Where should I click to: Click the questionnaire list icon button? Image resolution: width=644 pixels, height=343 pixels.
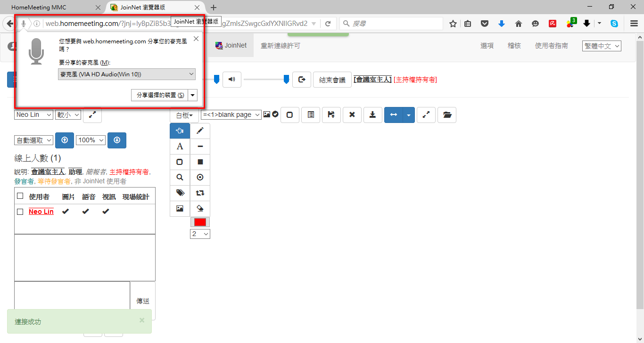coord(311,114)
